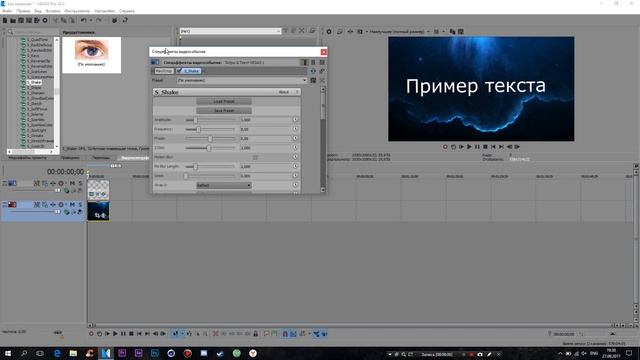Viewport: 640px width, 360px height.
Task: Click the Open project folder icon
Action: click(13, 20)
